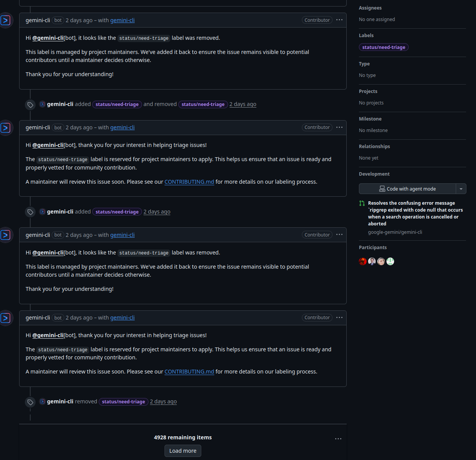Open the Projects section selector

coord(368,91)
